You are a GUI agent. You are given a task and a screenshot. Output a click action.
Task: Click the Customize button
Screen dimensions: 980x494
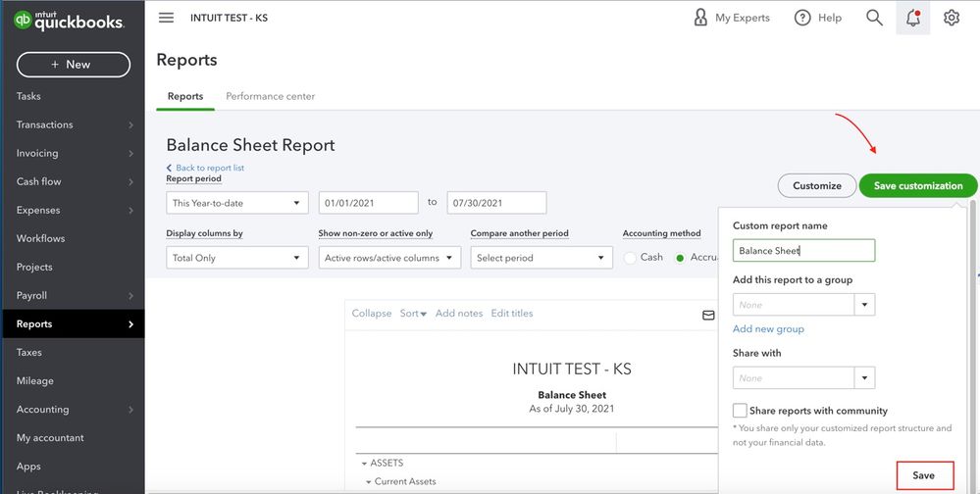[x=817, y=185]
